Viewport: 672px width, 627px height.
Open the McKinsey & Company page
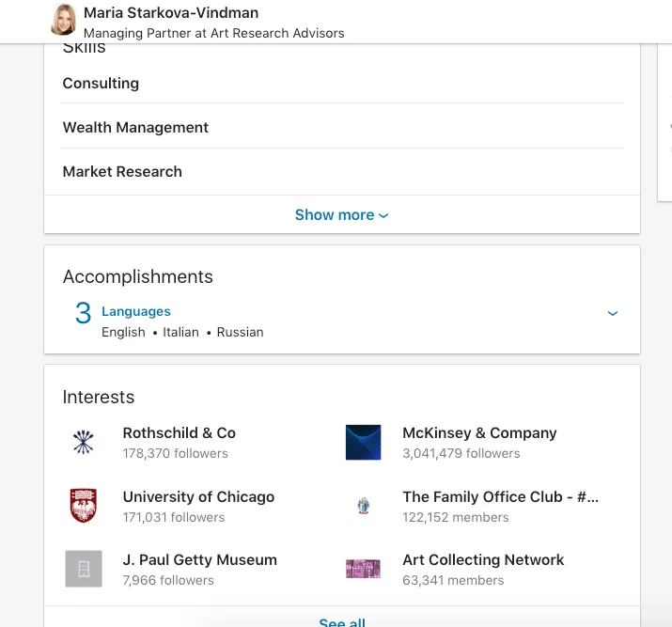tap(479, 432)
